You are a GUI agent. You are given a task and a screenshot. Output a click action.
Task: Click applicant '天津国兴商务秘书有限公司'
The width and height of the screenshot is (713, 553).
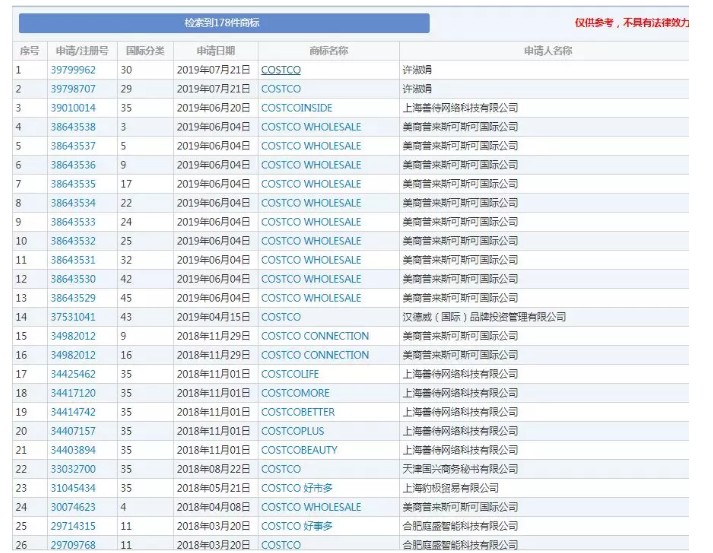tap(460, 469)
